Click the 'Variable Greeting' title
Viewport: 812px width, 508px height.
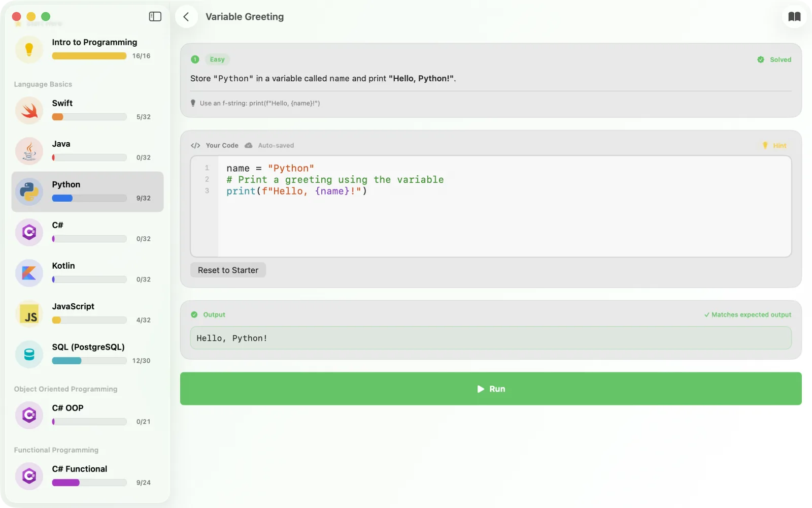pyautogui.click(x=245, y=17)
